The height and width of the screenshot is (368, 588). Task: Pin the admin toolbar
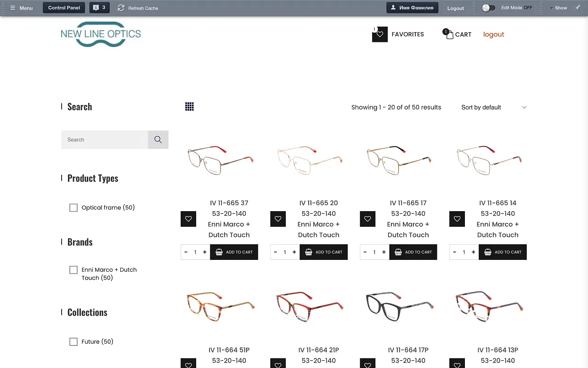[578, 8]
